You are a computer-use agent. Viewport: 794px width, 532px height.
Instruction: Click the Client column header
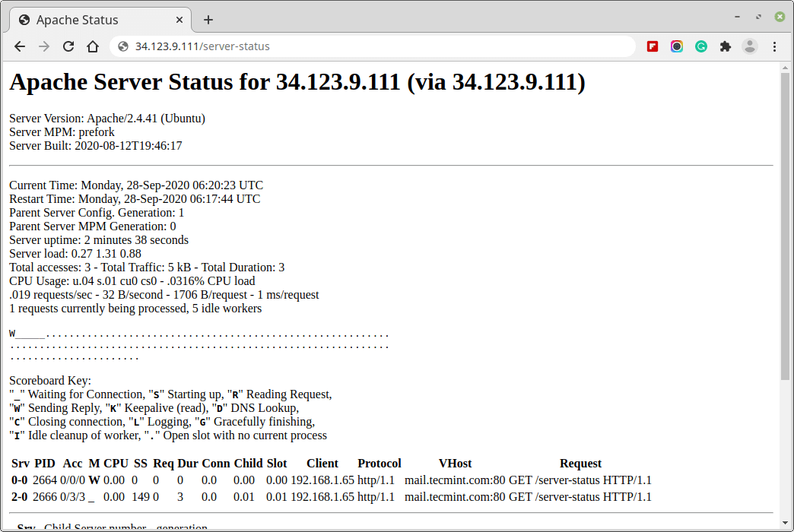pos(322,464)
